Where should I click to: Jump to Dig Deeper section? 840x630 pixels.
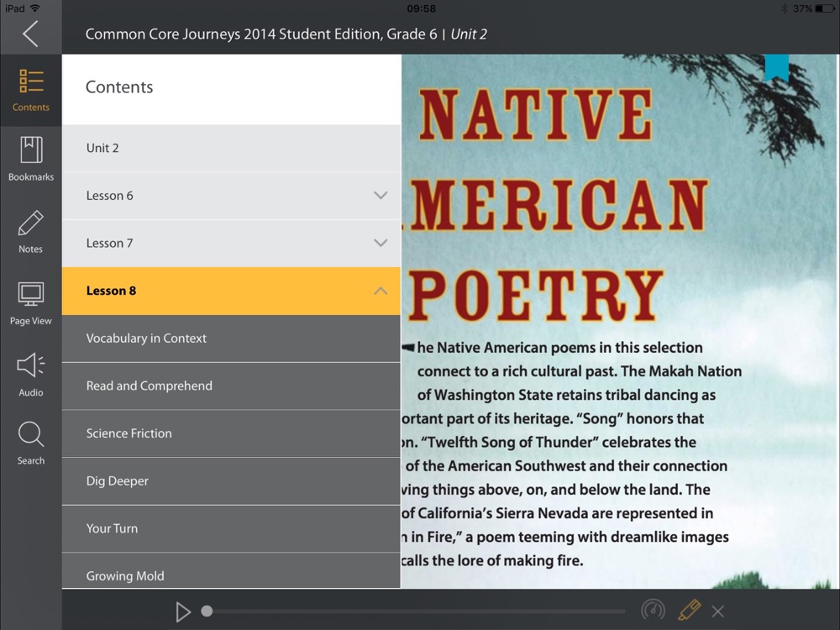point(117,481)
